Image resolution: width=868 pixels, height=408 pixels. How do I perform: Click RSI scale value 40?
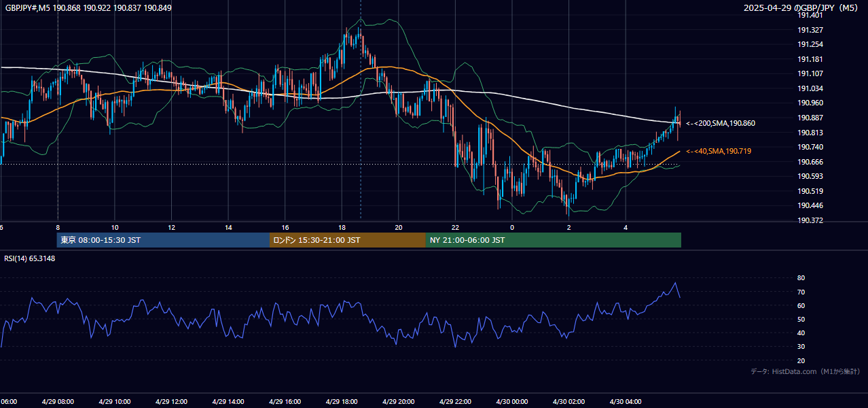[801, 333]
